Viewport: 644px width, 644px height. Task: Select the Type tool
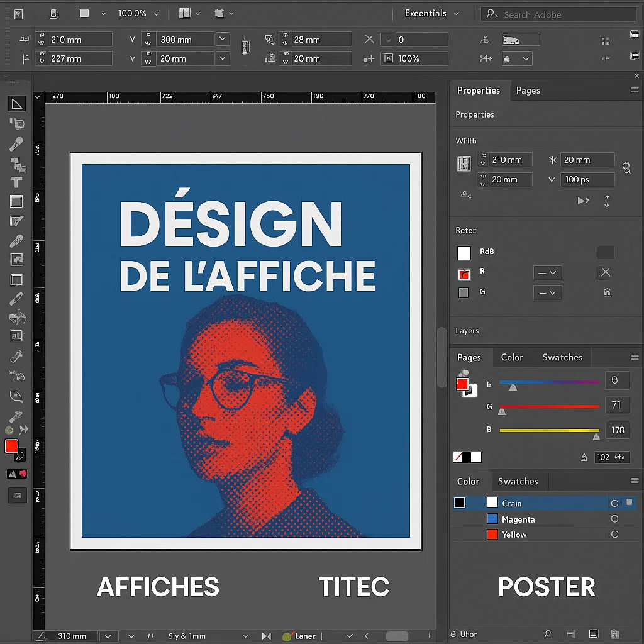pyautogui.click(x=16, y=183)
